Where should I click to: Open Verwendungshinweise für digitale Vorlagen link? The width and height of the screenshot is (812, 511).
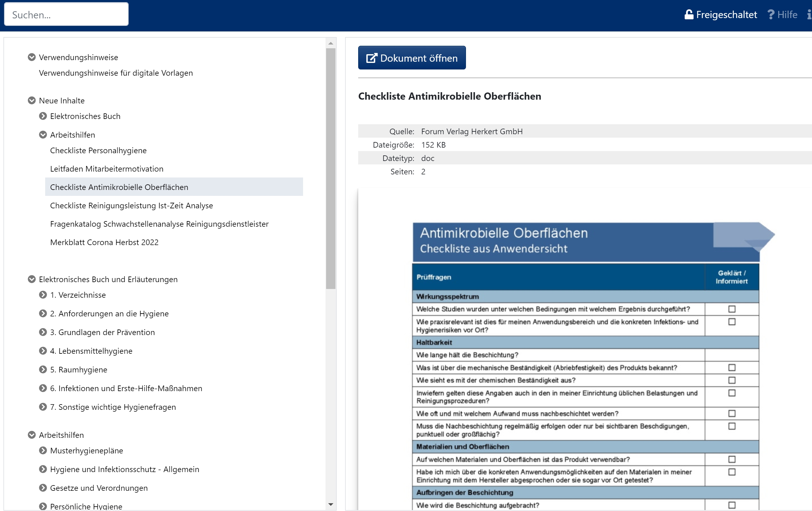click(x=116, y=73)
